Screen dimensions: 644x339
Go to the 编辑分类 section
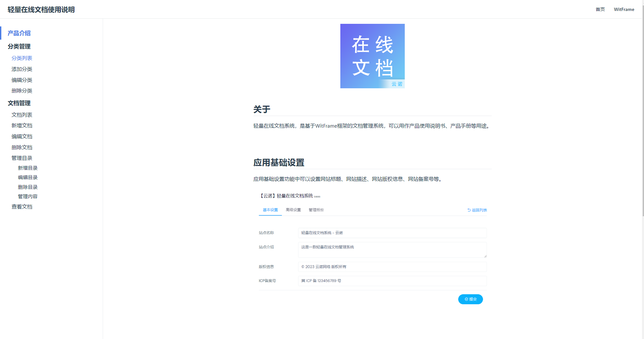point(22,80)
